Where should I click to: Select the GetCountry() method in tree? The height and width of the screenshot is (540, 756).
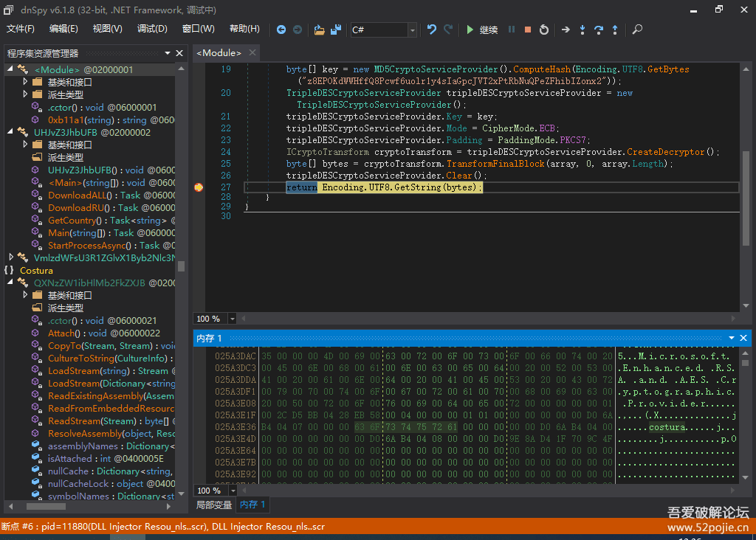pyautogui.click(x=72, y=221)
